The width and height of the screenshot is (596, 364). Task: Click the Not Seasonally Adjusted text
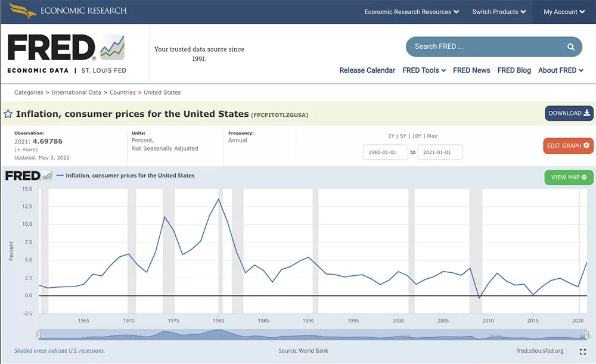[165, 148]
